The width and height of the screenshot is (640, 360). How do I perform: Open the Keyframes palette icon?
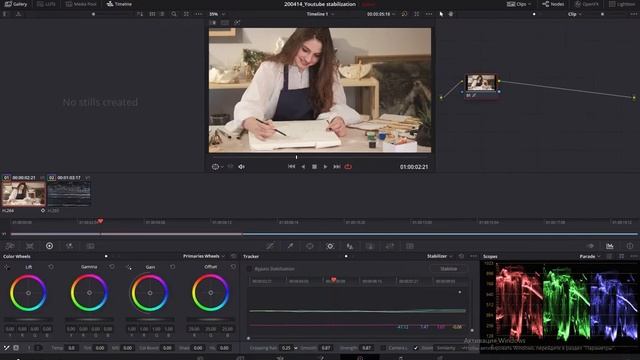tap(590, 246)
